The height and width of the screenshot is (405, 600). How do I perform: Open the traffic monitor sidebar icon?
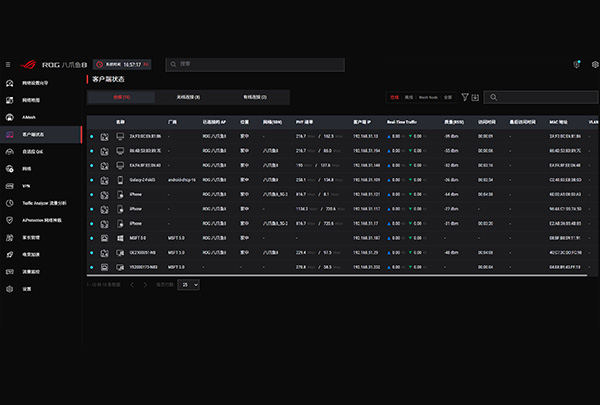click(10, 272)
